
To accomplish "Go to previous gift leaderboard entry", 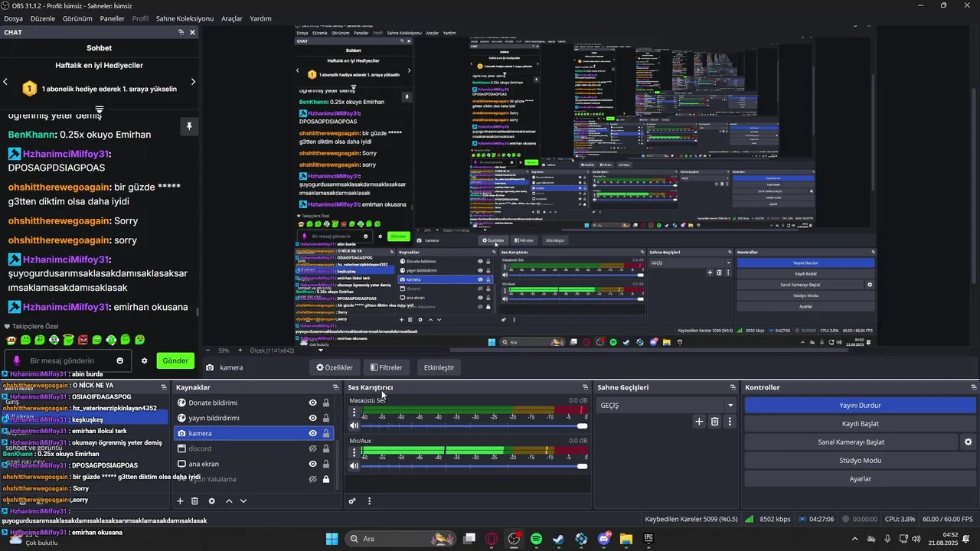I will (5, 81).
